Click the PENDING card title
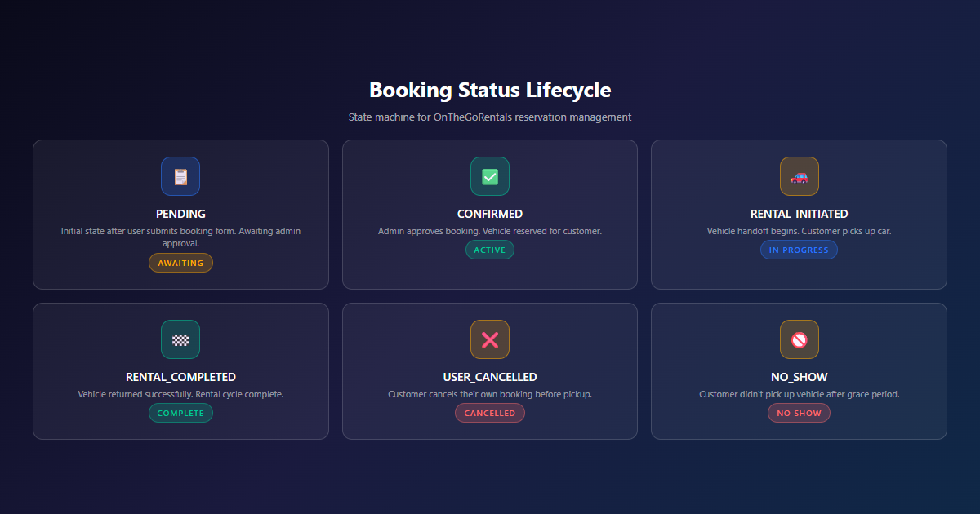Viewport: 980px width, 514px height. 180,214
